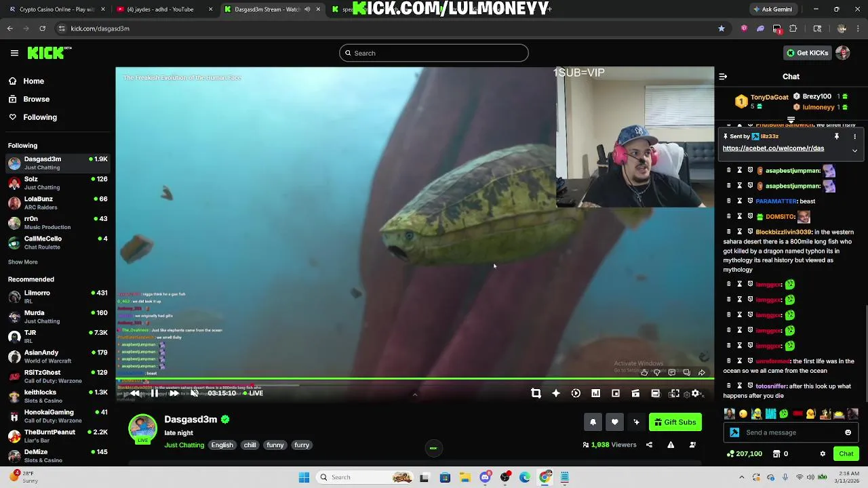This screenshot has height=488, width=868.
Task: Open pinned message three-dot menu
Action: point(854,136)
